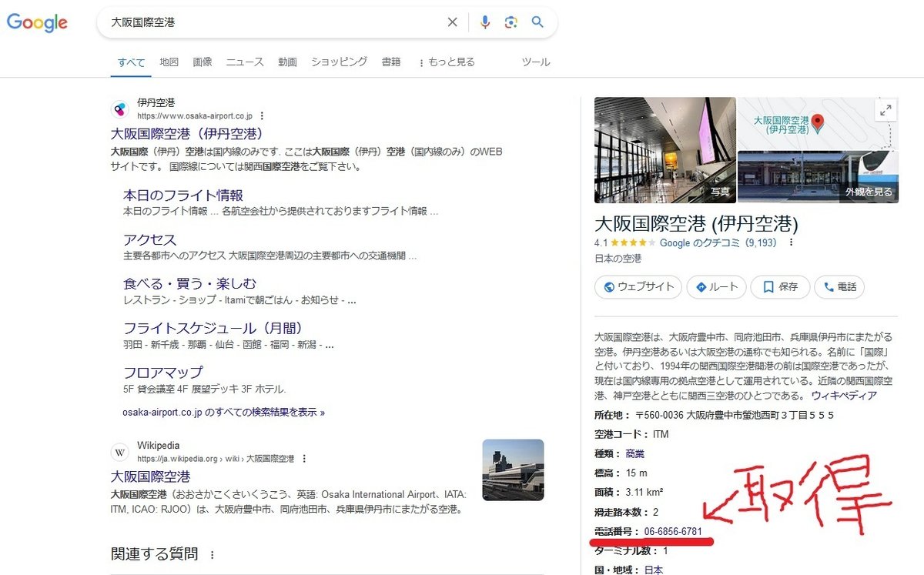This screenshot has height=575, width=924.
Task: Click the 面積 value 3.11 km²
Action: [644, 492]
